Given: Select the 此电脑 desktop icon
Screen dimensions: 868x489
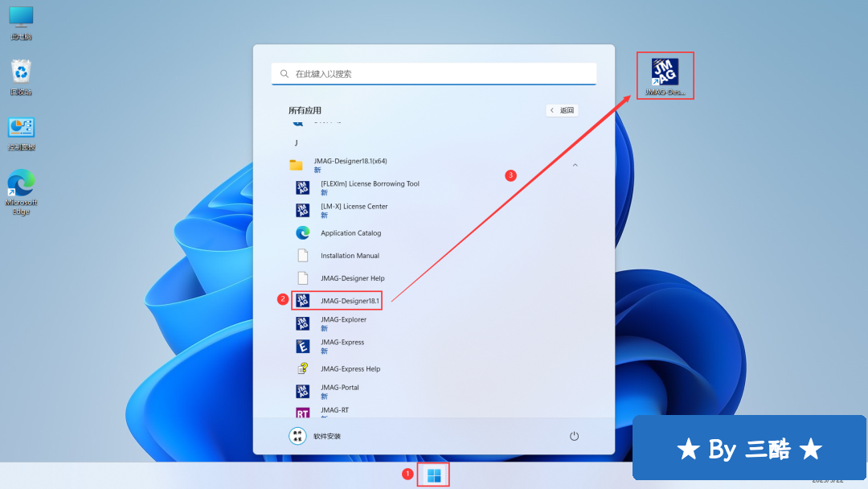Looking at the screenshot, I should pos(21,23).
